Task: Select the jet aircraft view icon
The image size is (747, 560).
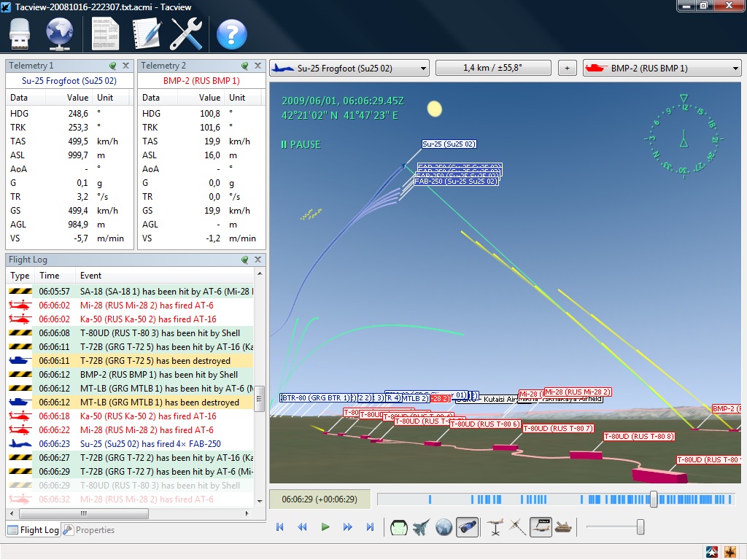Action: pyautogui.click(x=421, y=527)
